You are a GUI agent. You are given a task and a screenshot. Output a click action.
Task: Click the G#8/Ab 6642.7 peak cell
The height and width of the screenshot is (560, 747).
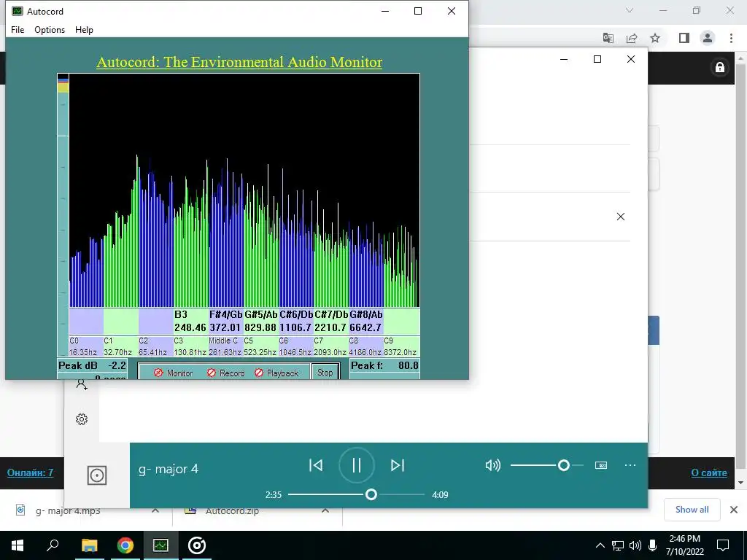366,321
